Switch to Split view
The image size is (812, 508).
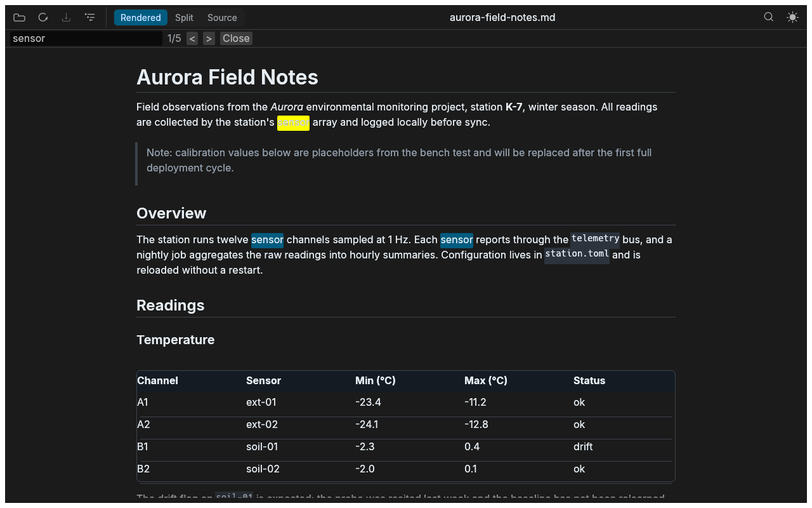[184, 18]
